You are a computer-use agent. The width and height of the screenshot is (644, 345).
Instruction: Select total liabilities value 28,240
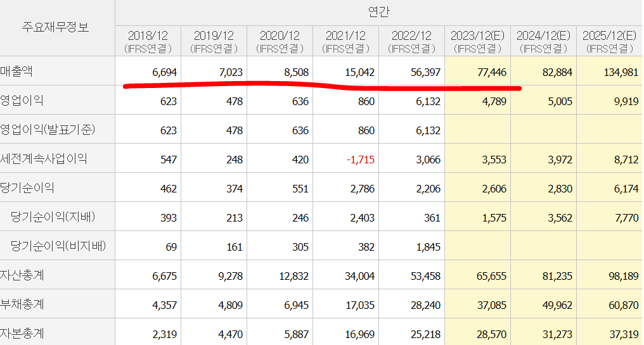[425, 305]
